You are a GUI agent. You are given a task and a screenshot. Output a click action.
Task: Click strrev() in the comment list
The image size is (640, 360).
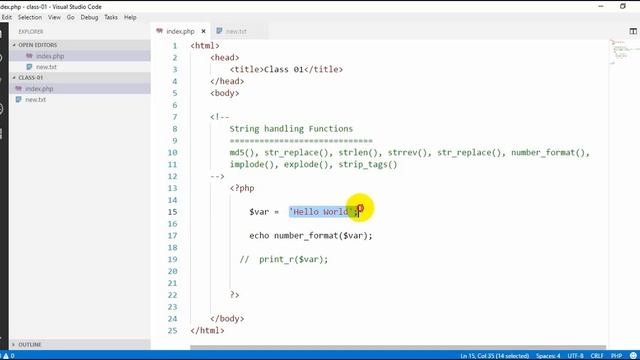coord(407,152)
